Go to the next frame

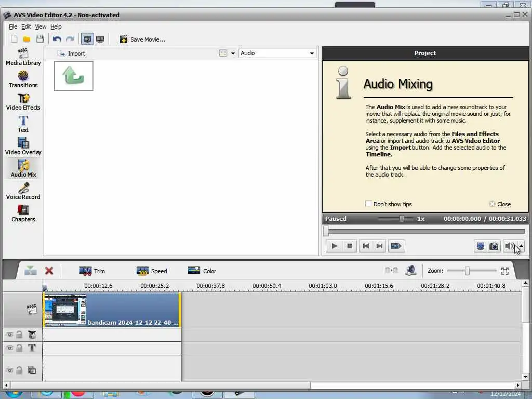click(x=379, y=246)
